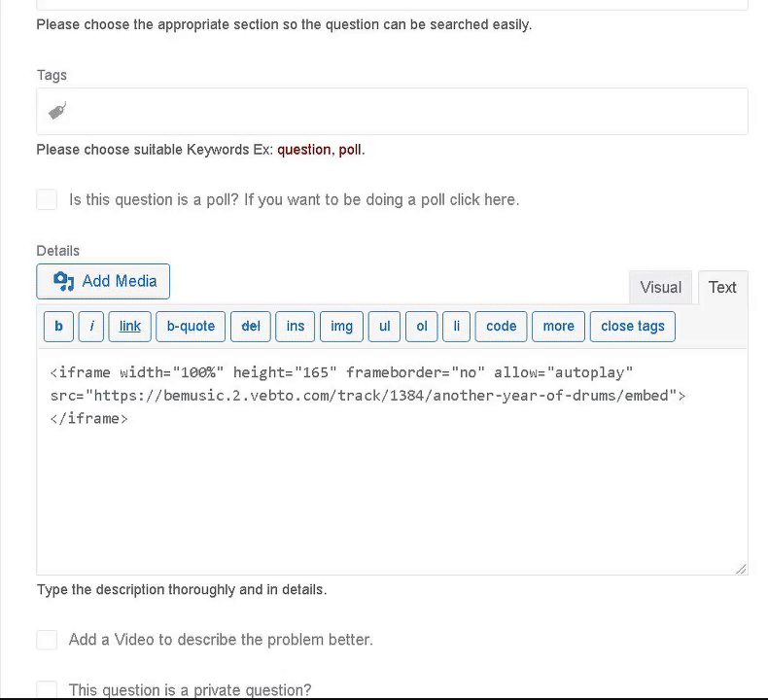Click the del strikethrough tag button

pos(251,327)
